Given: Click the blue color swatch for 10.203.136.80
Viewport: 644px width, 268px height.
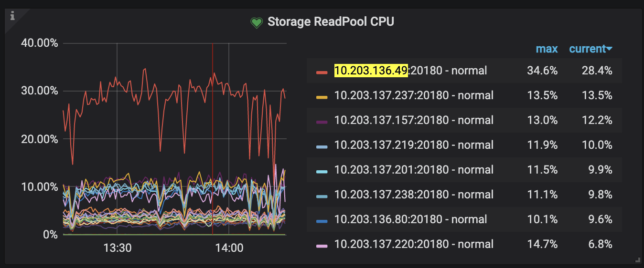Looking at the screenshot, I should [322, 221].
